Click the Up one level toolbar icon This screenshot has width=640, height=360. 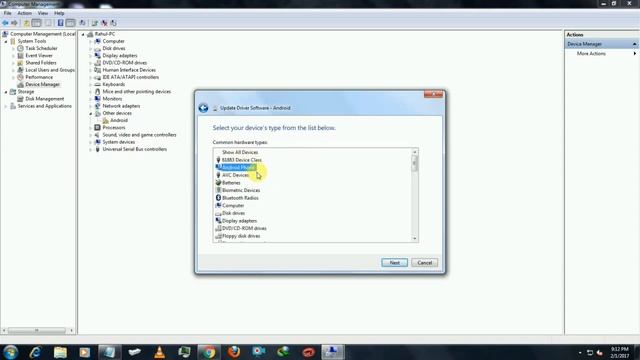tap(27, 23)
